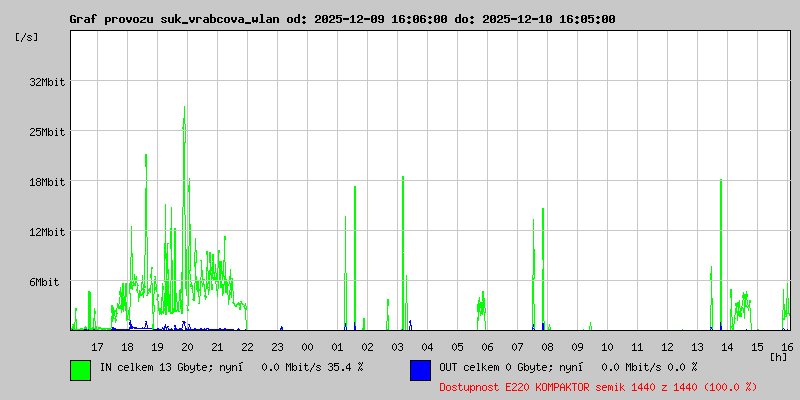Click the blue OUT legend swatch

pos(420,370)
